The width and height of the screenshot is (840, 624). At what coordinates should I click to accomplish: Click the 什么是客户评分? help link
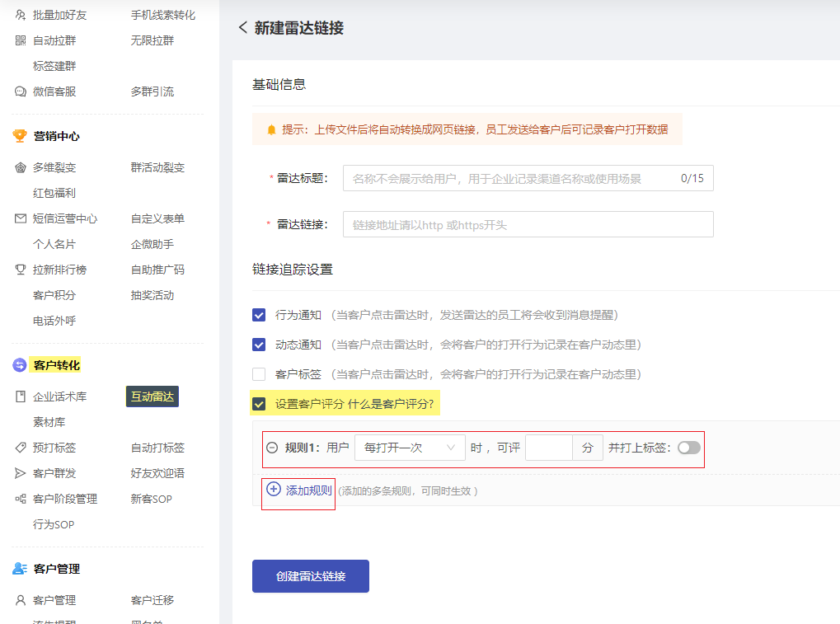tap(391, 404)
